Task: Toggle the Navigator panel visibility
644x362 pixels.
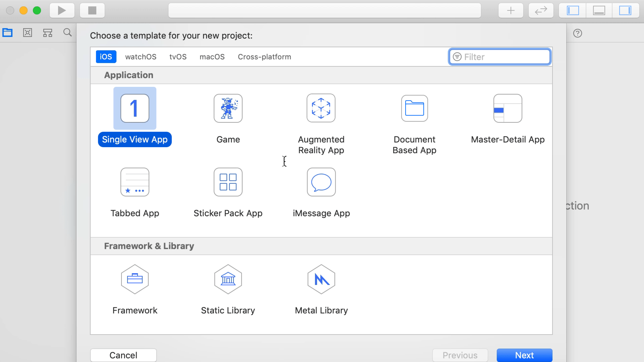Action: 573,10
